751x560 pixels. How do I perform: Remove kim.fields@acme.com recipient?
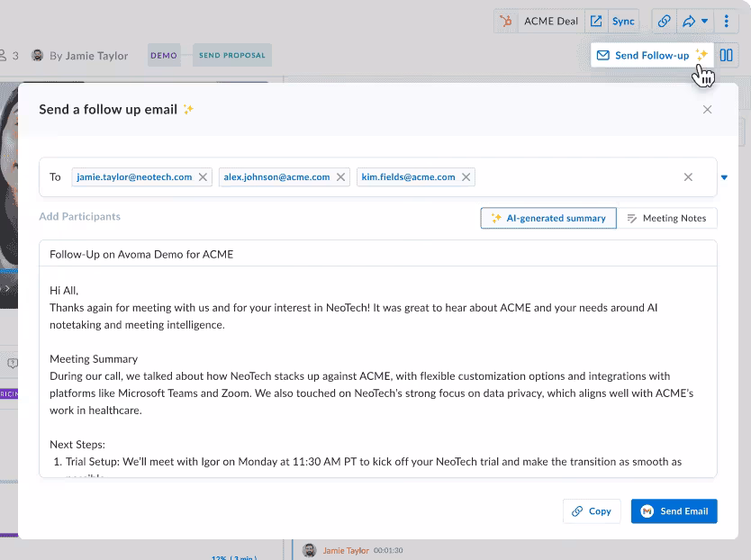[x=466, y=177]
